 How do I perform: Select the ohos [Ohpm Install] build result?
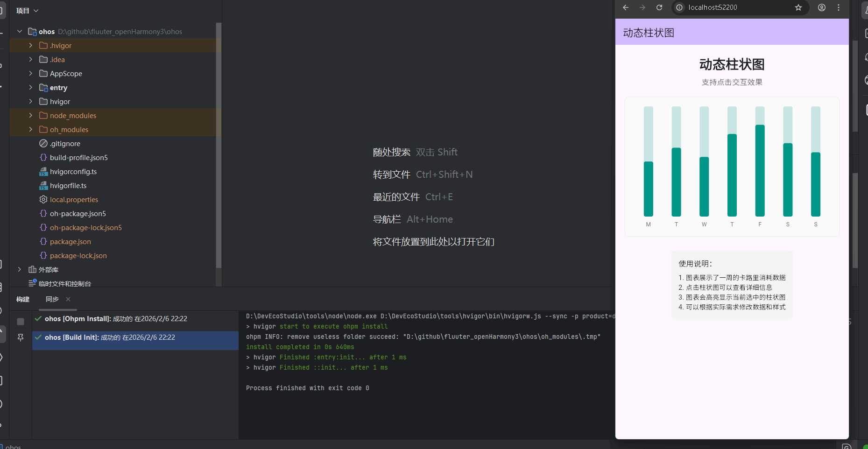[135, 319]
